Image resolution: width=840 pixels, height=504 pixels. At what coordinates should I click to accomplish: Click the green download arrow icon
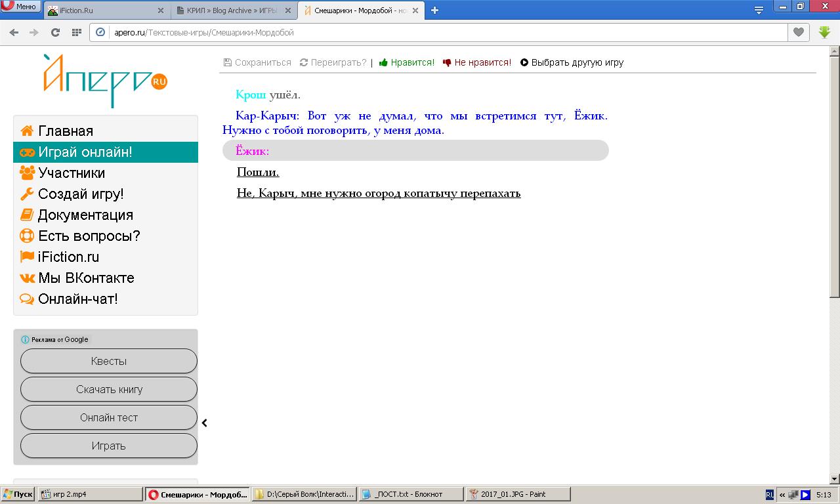coord(824,32)
